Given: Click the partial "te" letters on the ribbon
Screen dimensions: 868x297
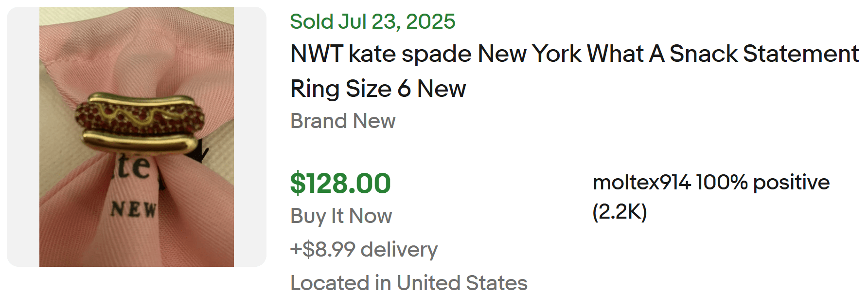Looking at the screenshot, I should tap(133, 167).
